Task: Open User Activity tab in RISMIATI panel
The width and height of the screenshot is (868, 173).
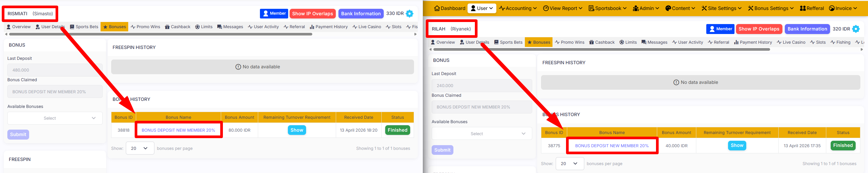Action: (x=263, y=27)
